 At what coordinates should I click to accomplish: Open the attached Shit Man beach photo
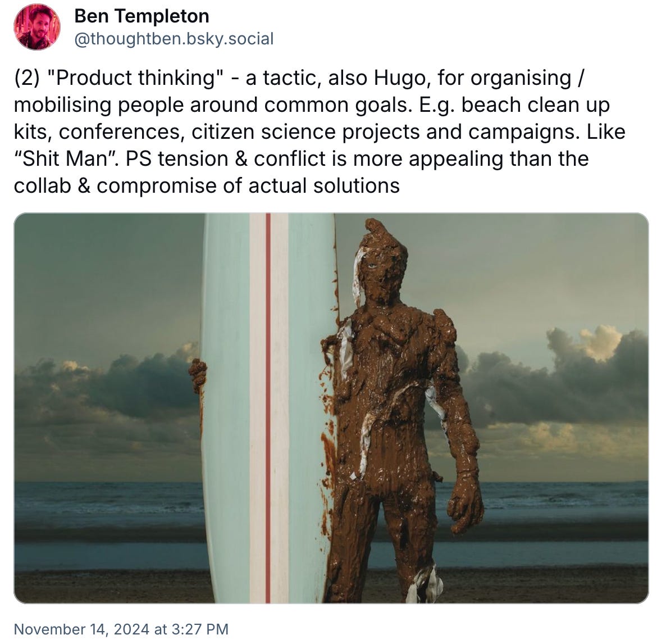tap(331, 408)
